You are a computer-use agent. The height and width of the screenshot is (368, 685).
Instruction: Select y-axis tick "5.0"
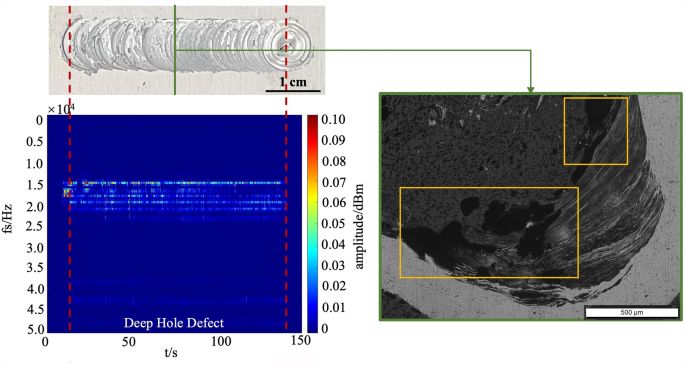point(35,329)
